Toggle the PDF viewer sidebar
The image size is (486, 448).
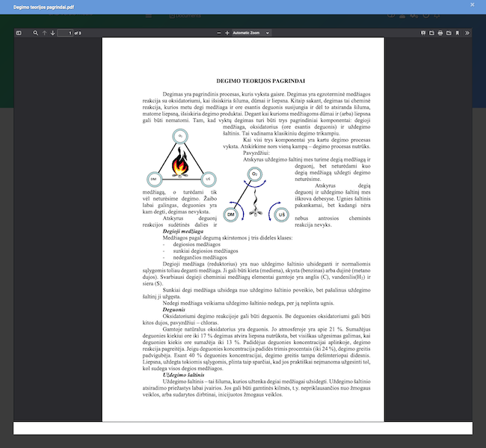coord(19,33)
